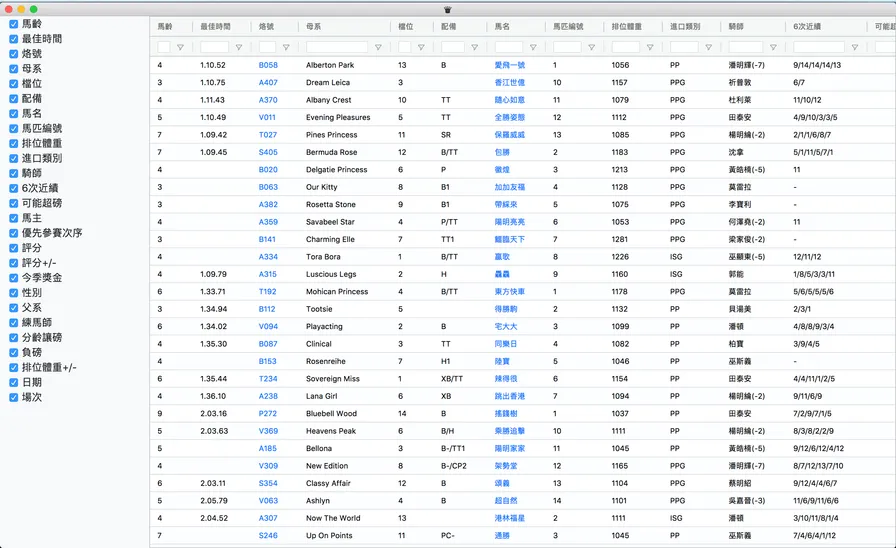Select the 'Up On Points' cell
Image resolution: width=896 pixels, height=548 pixels.
[329, 535]
